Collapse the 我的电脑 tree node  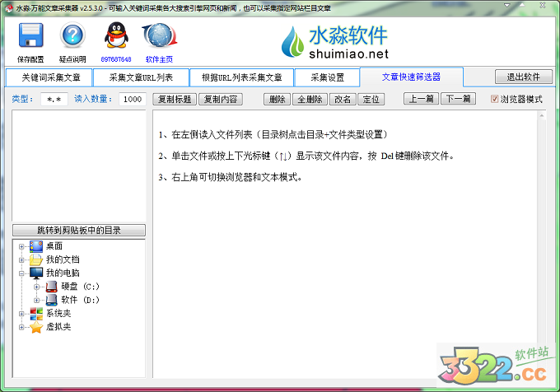pos(21,273)
